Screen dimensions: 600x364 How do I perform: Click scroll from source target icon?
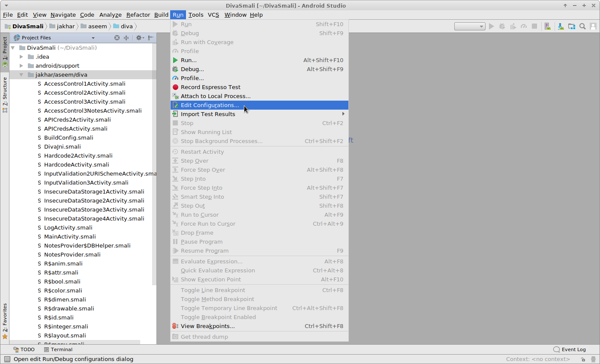click(117, 38)
